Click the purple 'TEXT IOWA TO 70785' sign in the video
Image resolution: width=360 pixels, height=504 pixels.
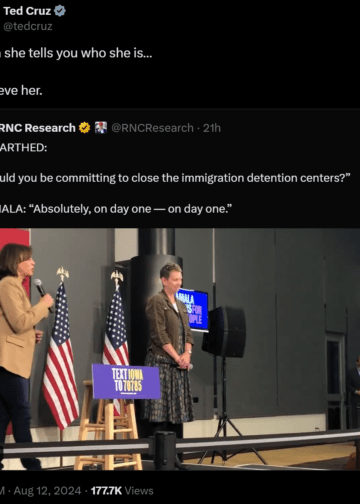click(126, 381)
